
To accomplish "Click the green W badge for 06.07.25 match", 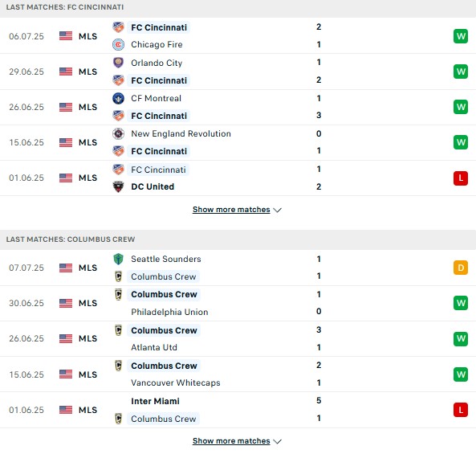I will pyautogui.click(x=461, y=36).
